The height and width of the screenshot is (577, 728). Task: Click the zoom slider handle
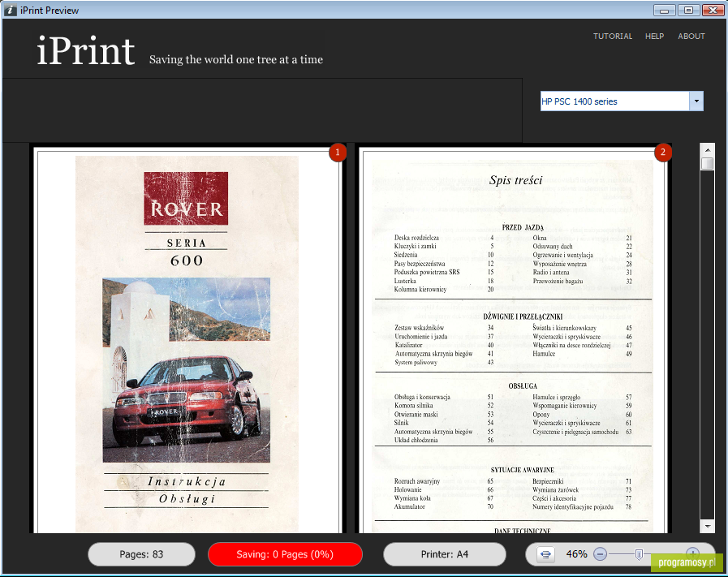point(639,554)
